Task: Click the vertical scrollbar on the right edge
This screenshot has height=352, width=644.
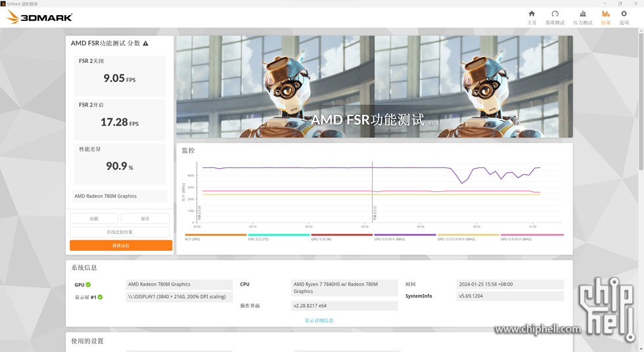Action: (x=641, y=102)
